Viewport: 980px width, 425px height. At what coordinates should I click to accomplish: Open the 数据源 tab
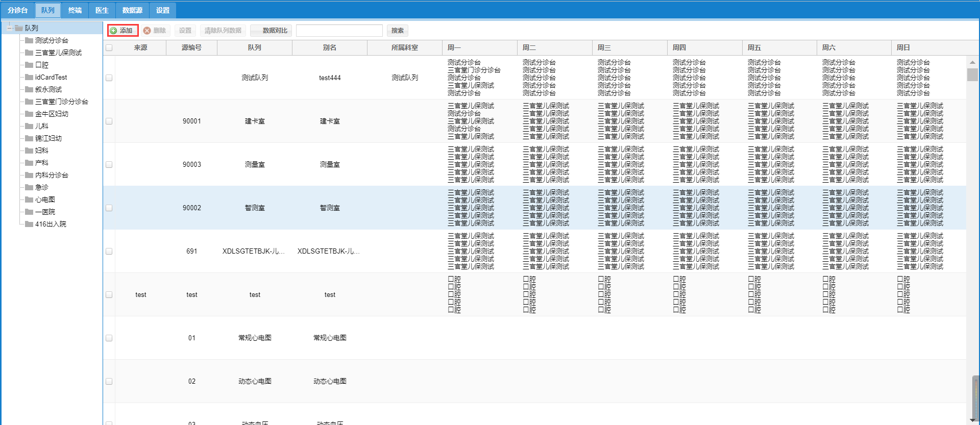point(132,10)
